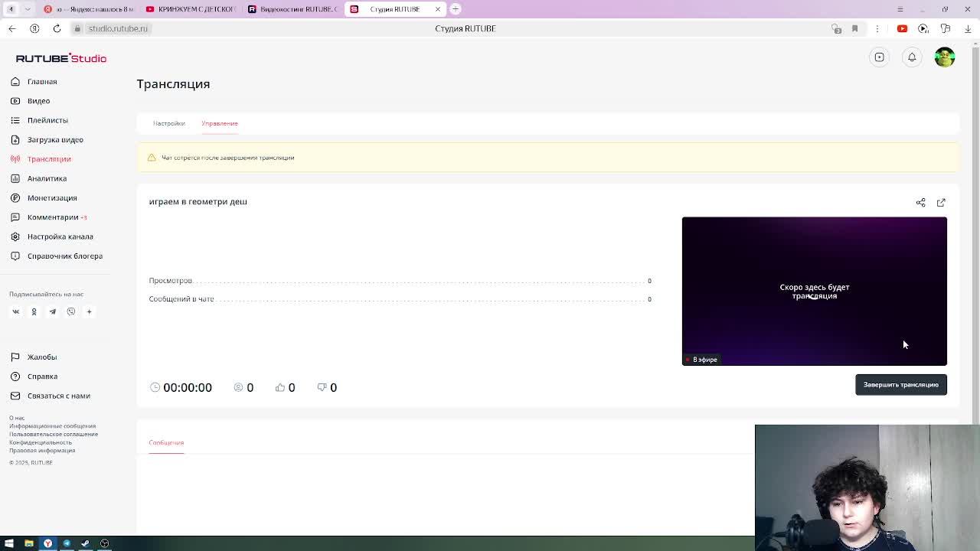Click the YouTube extension icon
The image size is (980, 551).
(902, 28)
